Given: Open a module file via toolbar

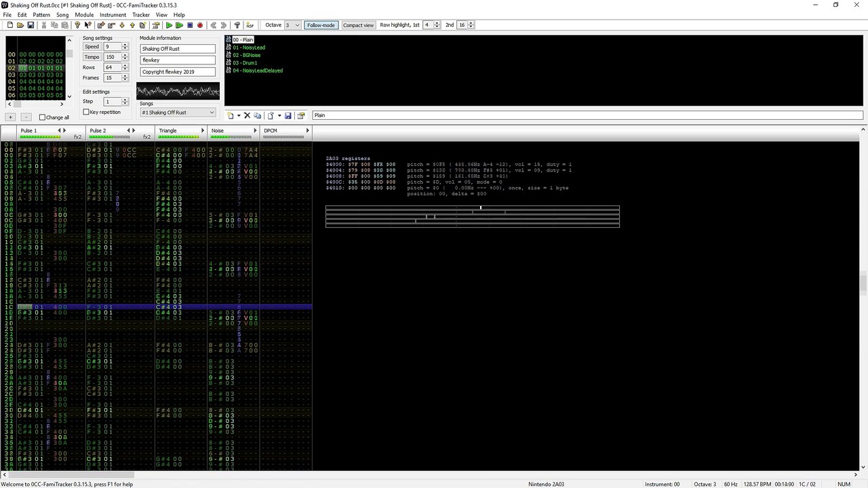Looking at the screenshot, I should (20, 25).
